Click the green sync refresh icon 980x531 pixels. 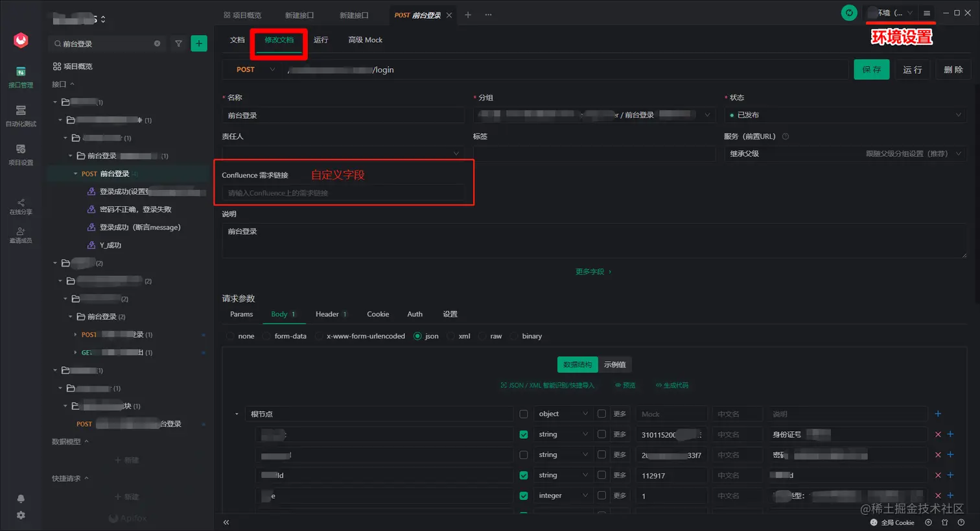click(849, 13)
